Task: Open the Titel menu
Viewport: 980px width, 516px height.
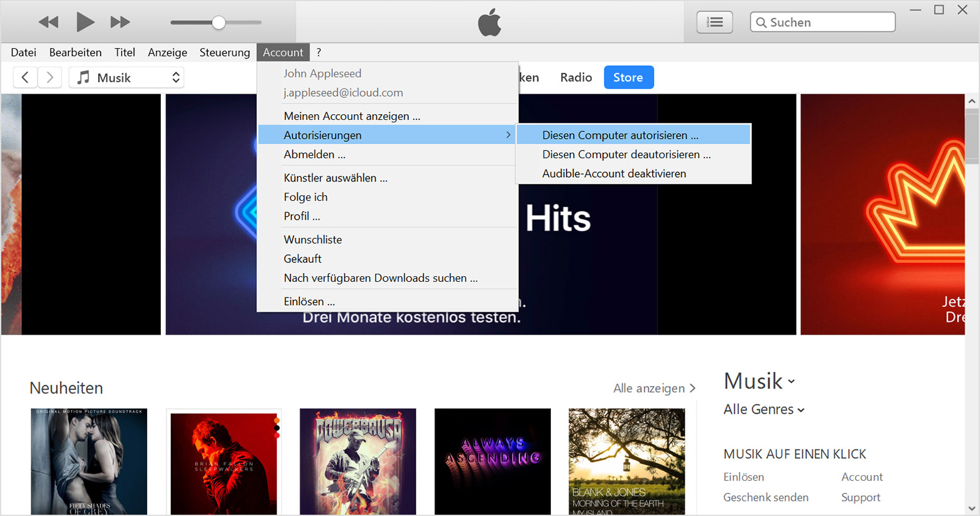Action: click(x=124, y=52)
